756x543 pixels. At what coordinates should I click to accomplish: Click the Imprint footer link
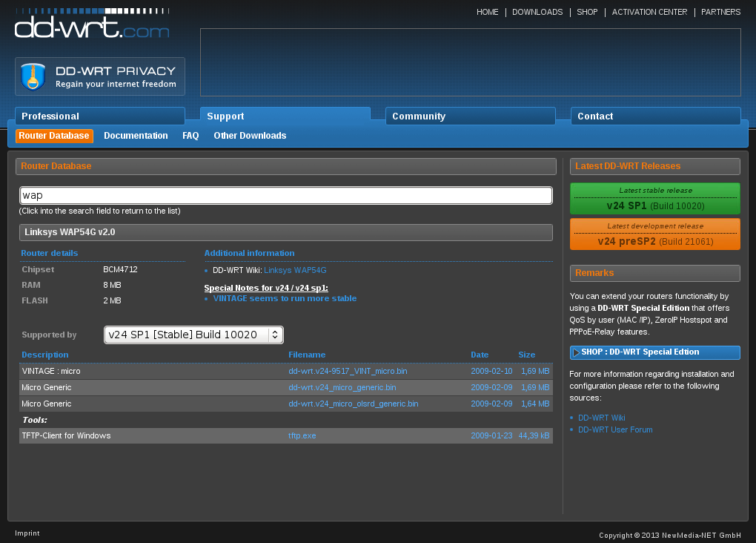pyautogui.click(x=27, y=533)
